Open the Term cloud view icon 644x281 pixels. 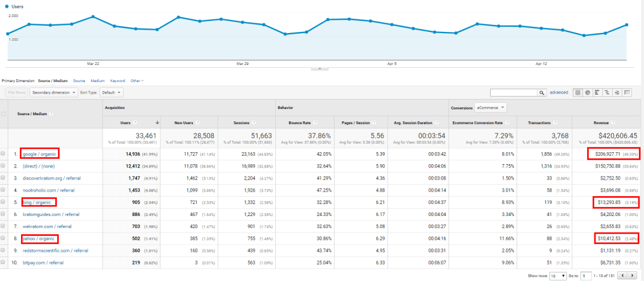[x=617, y=92]
